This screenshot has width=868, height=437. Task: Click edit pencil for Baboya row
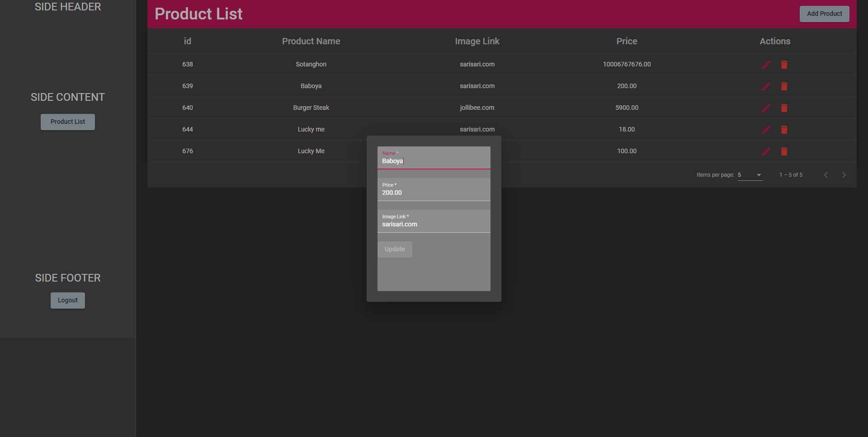(x=766, y=86)
